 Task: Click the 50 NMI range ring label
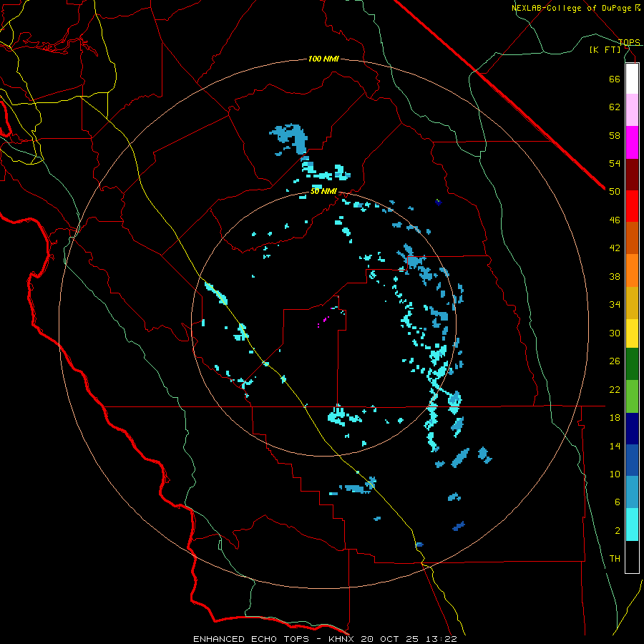click(x=323, y=191)
